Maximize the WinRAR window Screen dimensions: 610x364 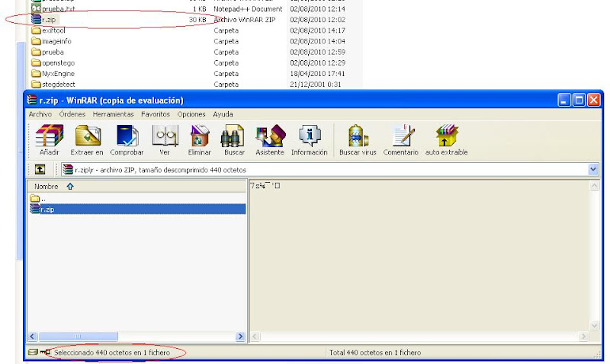coord(579,101)
